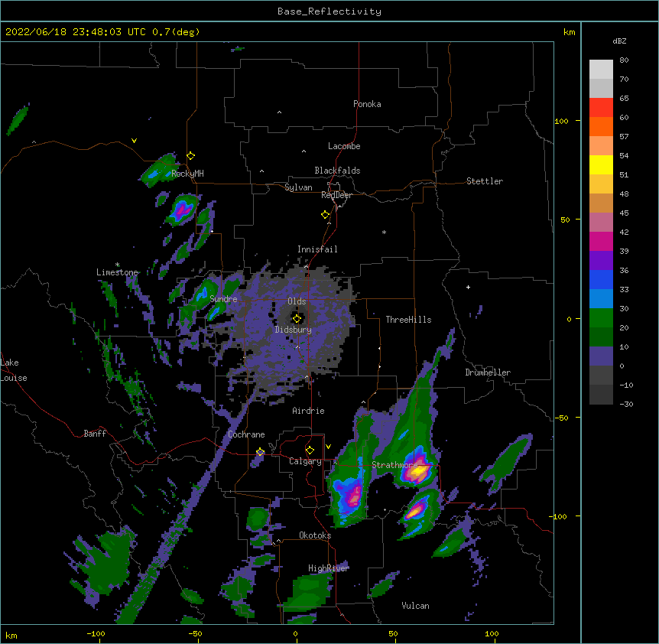The image size is (659, 644).
Task: Click the yellow V marker east of Calgary
Action: [x=328, y=447]
